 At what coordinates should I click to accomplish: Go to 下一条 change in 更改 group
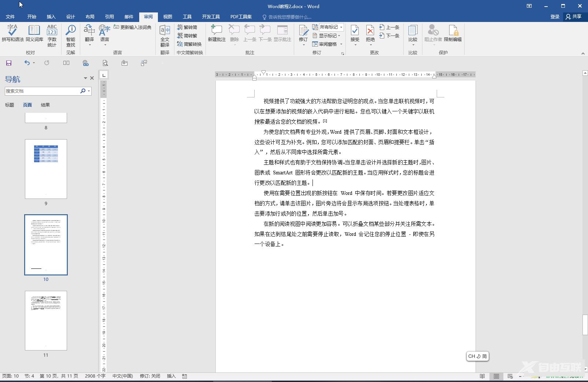click(x=389, y=36)
